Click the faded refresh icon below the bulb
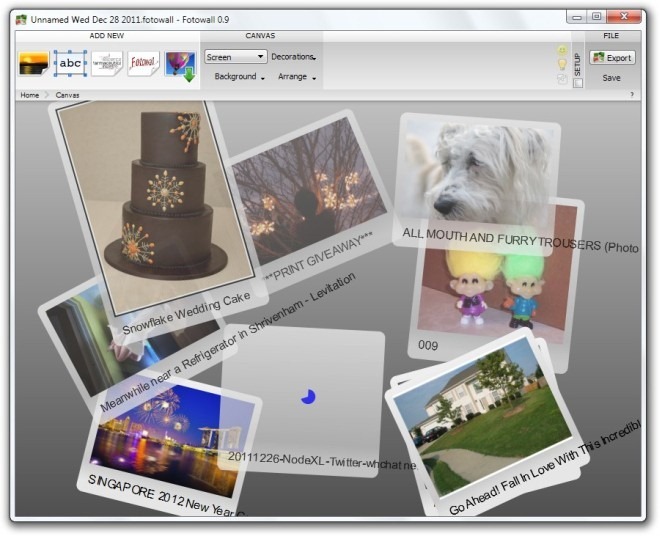The image size is (660, 536). 562,79
